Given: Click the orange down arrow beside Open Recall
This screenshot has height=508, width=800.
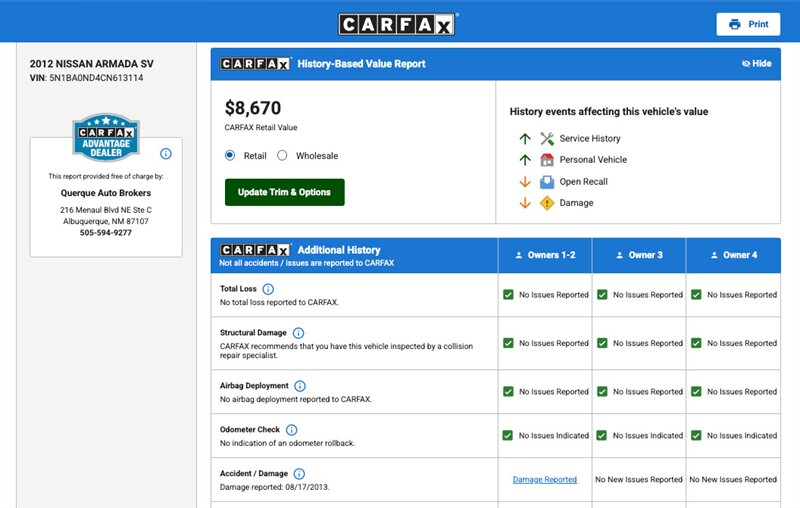Looking at the screenshot, I should point(525,182).
